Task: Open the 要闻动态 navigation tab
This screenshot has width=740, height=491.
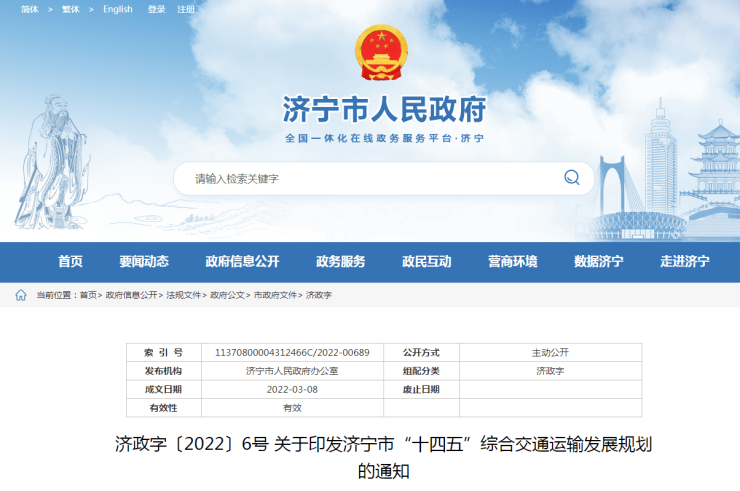Action: (x=144, y=262)
